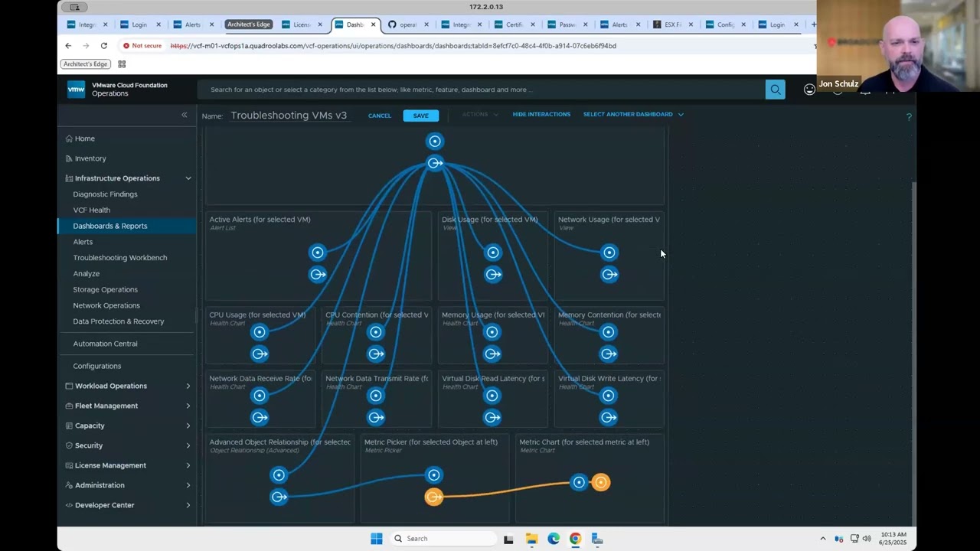Click the search magnifier button
980x551 pixels.
tap(775, 90)
